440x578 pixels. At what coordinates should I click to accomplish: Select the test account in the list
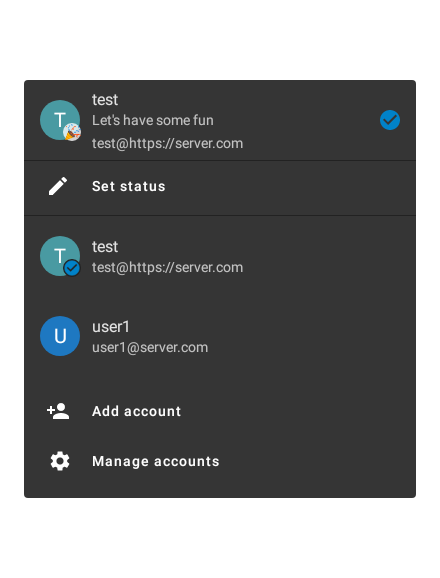220,256
